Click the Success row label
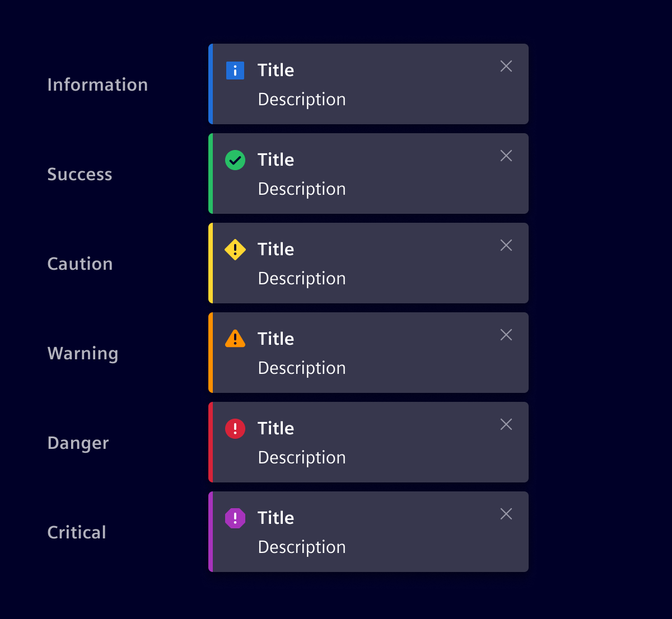This screenshot has width=672, height=619. [x=80, y=174]
